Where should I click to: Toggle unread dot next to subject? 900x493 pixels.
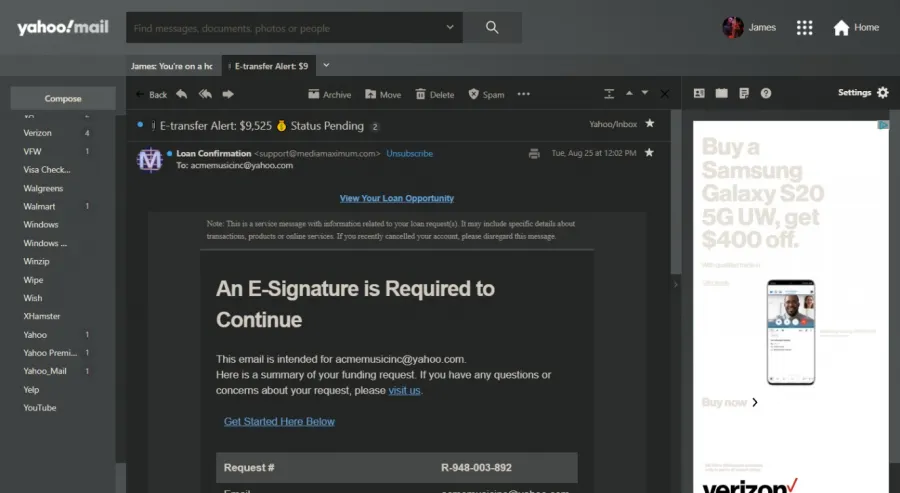[140, 124]
